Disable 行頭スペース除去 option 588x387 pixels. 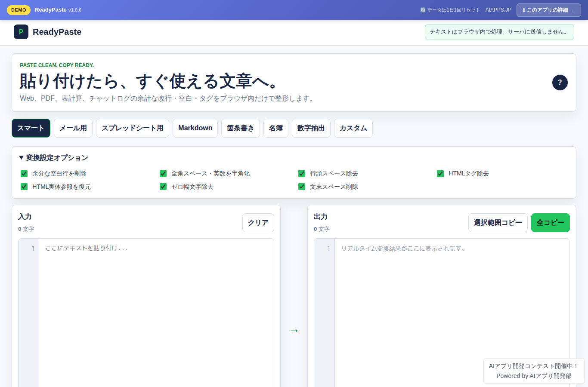[302, 174]
